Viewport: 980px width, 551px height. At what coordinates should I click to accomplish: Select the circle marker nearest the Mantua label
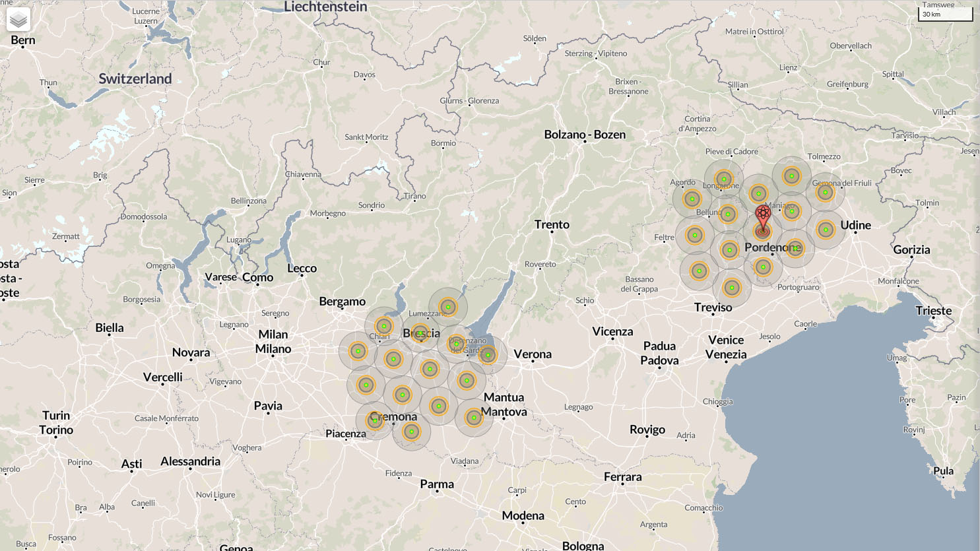pos(474,417)
